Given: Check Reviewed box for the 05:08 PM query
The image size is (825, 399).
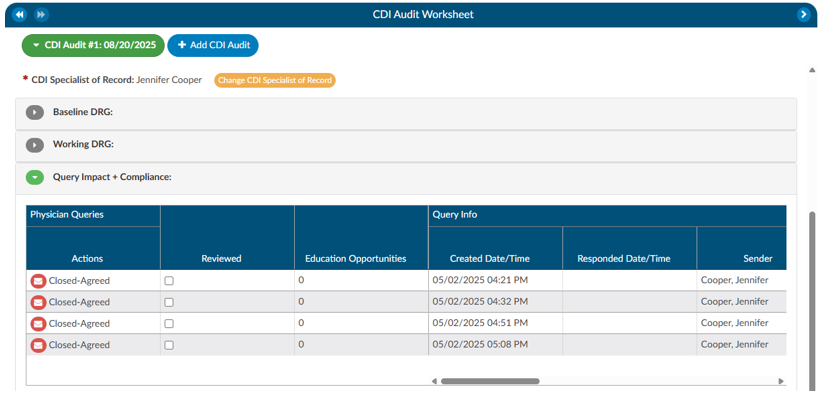Looking at the screenshot, I should 169,345.
